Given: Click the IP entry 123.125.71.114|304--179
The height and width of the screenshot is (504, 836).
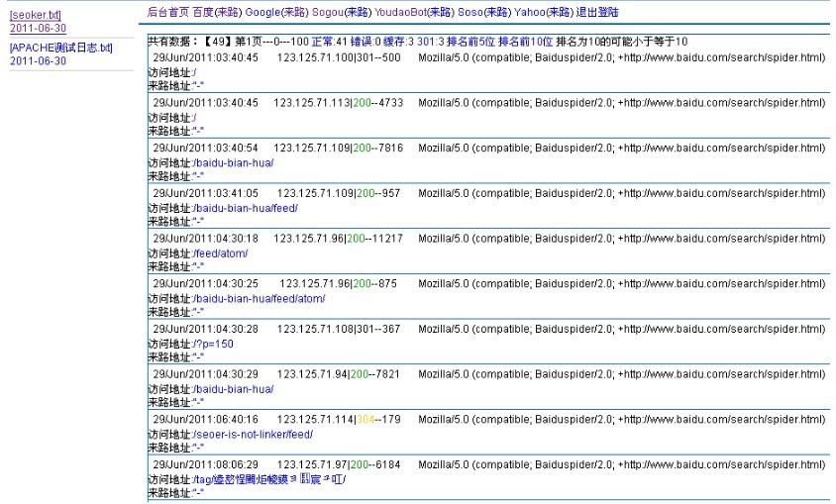Looking at the screenshot, I should tap(339, 420).
